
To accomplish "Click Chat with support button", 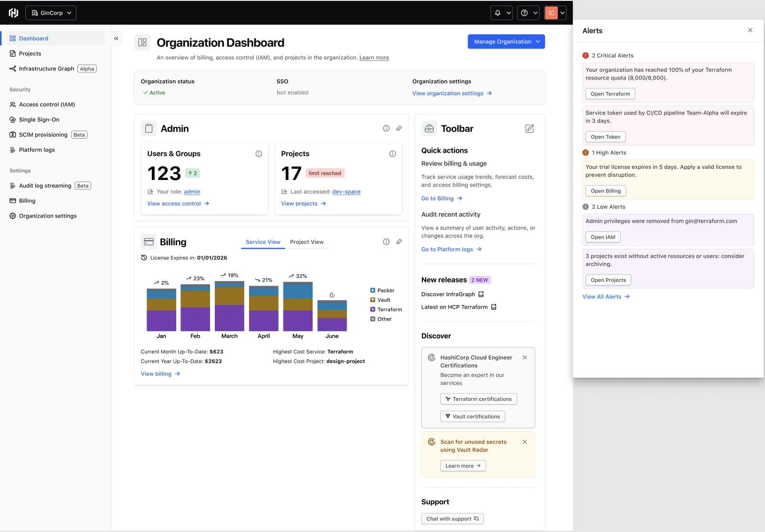I will [453, 519].
